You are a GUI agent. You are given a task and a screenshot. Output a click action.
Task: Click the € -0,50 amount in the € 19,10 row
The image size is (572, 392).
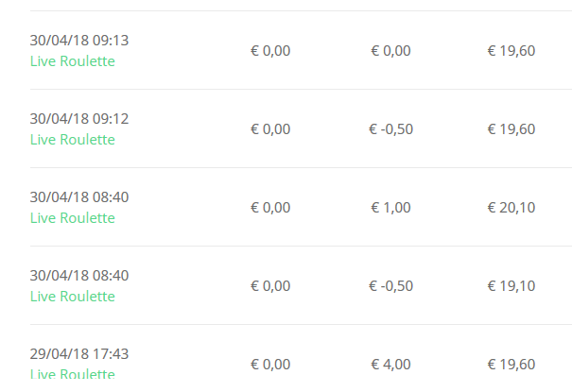pos(390,286)
